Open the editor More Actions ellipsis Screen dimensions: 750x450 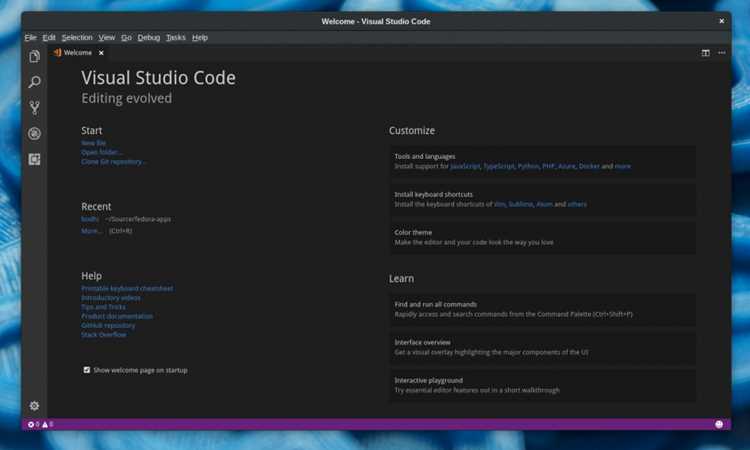coord(721,53)
